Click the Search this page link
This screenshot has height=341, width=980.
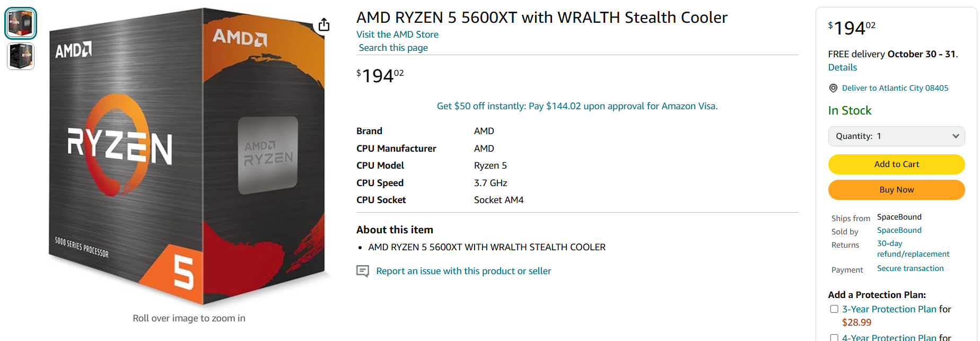(393, 48)
